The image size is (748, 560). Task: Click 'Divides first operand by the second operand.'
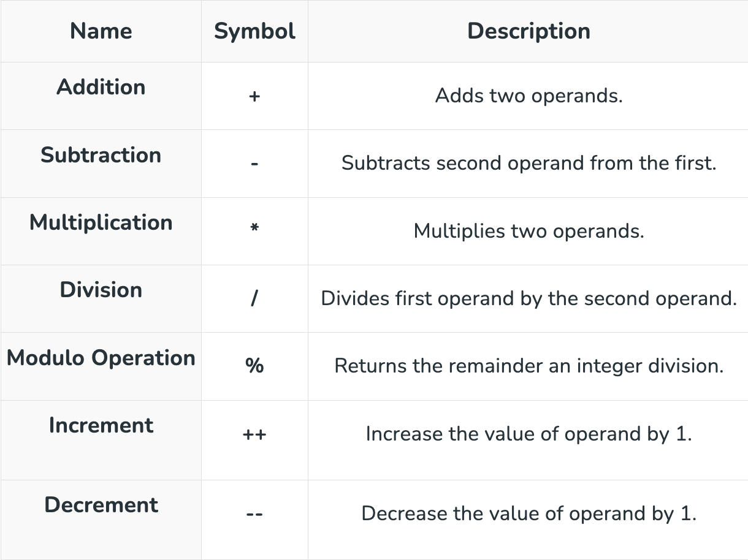pyautogui.click(x=529, y=299)
